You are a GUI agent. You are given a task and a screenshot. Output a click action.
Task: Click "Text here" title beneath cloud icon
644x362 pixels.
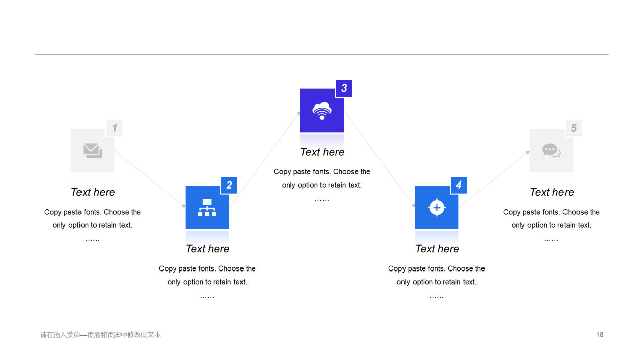tap(322, 152)
